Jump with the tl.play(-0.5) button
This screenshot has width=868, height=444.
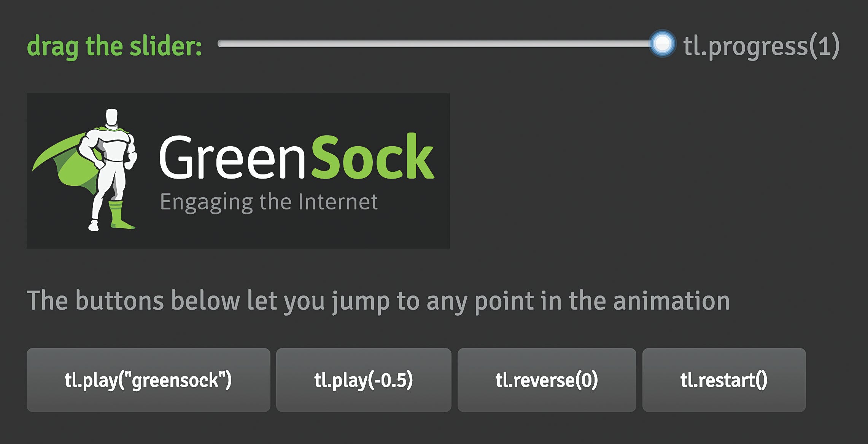click(364, 380)
